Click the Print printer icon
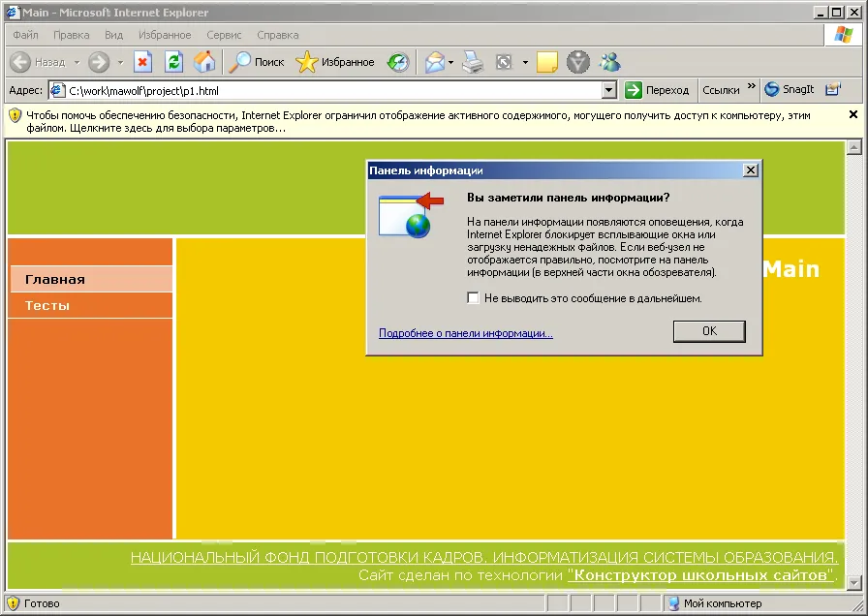This screenshot has width=868, height=616. click(473, 62)
